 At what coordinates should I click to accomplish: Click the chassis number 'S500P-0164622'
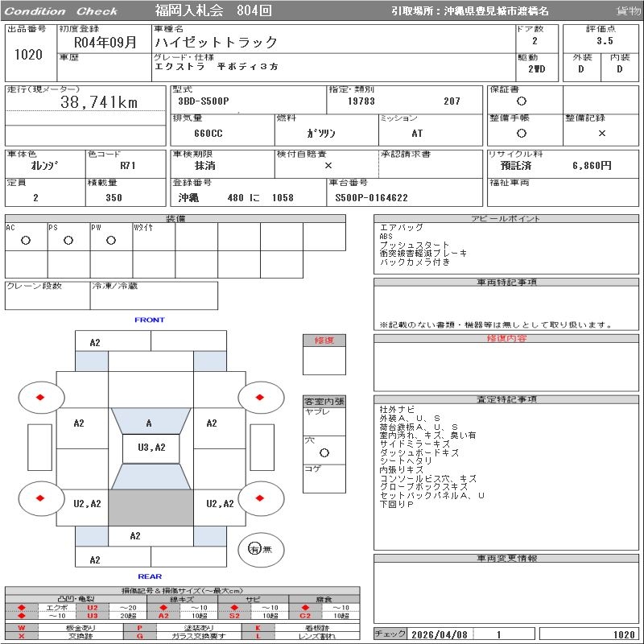(x=371, y=197)
